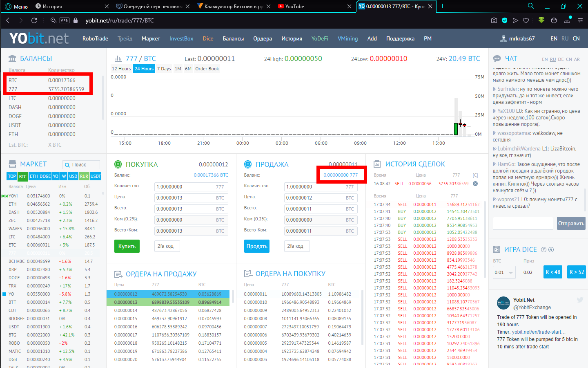
Task: Open the VPN badge in address bar
Action: coord(65,20)
